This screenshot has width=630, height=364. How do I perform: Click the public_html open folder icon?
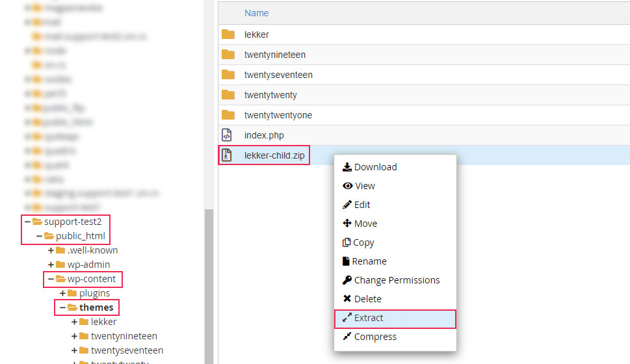click(49, 236)
